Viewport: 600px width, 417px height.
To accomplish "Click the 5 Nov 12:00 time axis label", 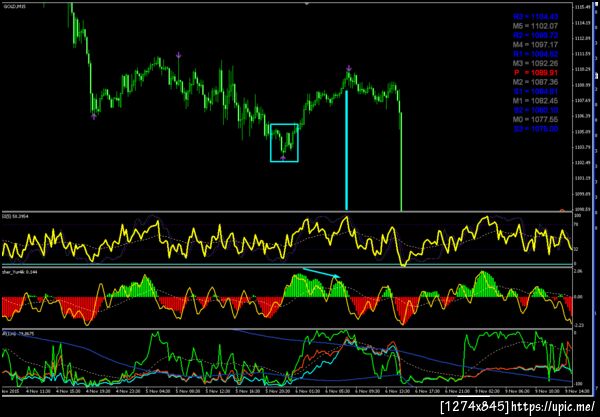I will coord(218,391).
